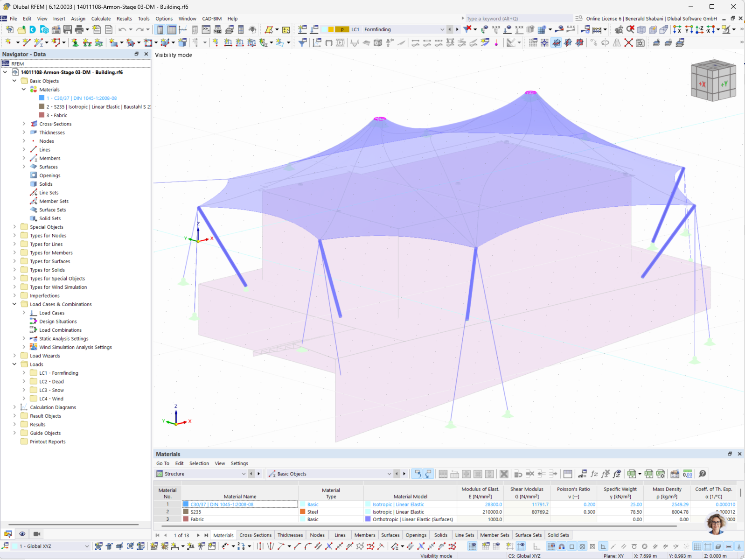Click the S235 brown color swatch in table
This screenshot has height=560, width=745.
click(186, 512)
